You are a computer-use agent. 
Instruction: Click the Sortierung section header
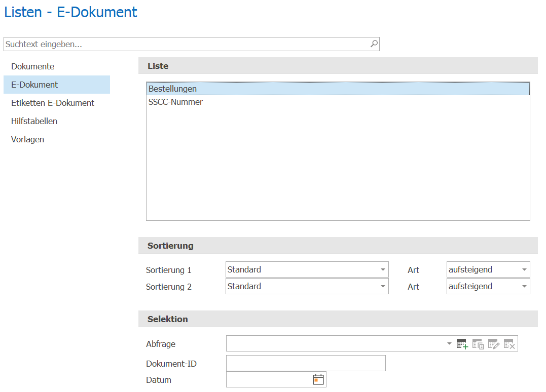pos(338,246)
